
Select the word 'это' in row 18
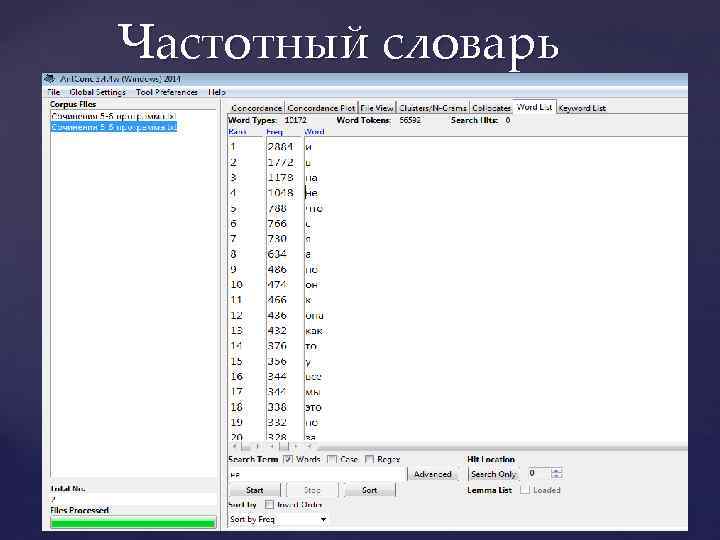click(313, 407)
